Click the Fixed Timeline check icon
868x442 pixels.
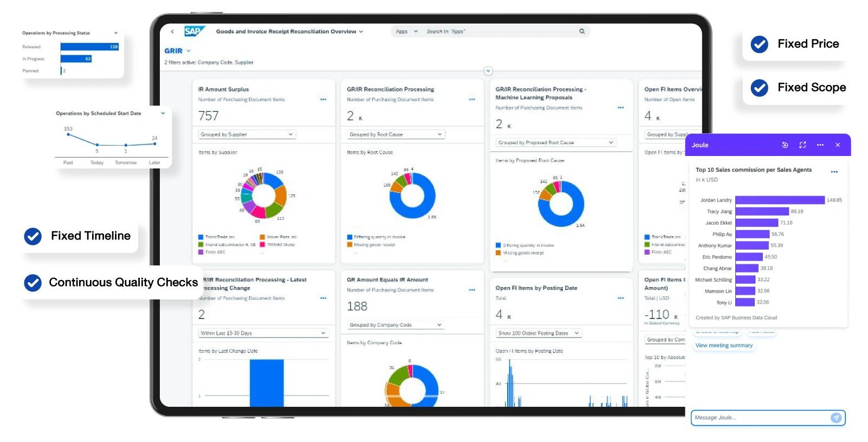pyautogui.click(x=33, y=236)
